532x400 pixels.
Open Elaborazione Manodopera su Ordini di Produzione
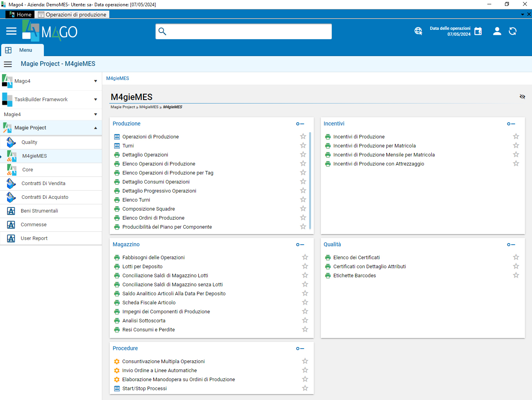click(178, 380)
